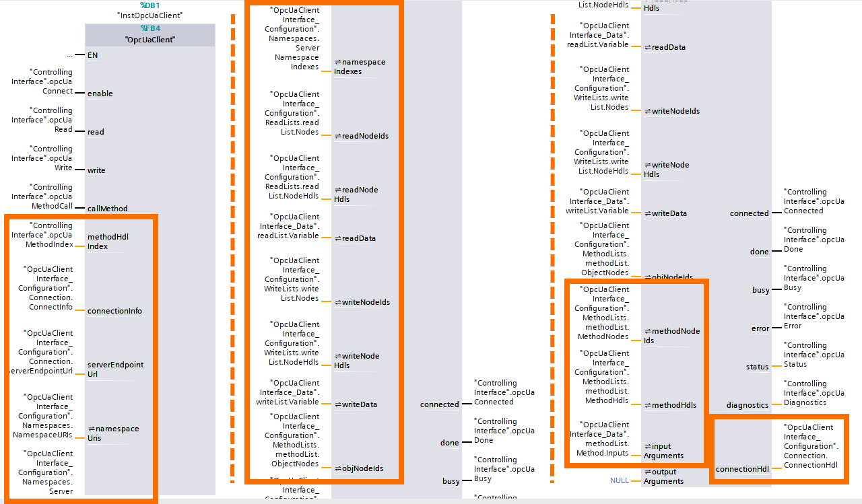
Task: Select the methodList.Method.Inputs operand
Action: [x=599, y=439]
